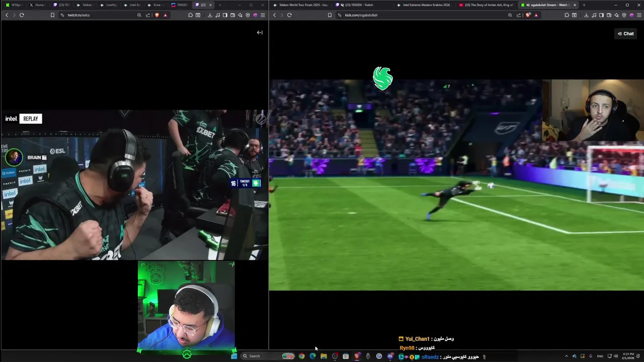Image resolution: width=644 pixels, height=362 pixels.
Task: Reload the kick.com/ogabdullah page
Action: coord(289,15)
